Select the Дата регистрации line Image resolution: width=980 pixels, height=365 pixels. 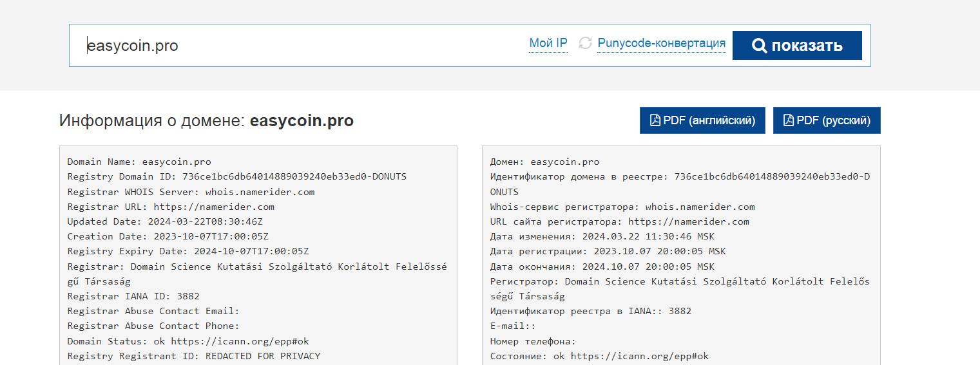click(x=608, y=251)
